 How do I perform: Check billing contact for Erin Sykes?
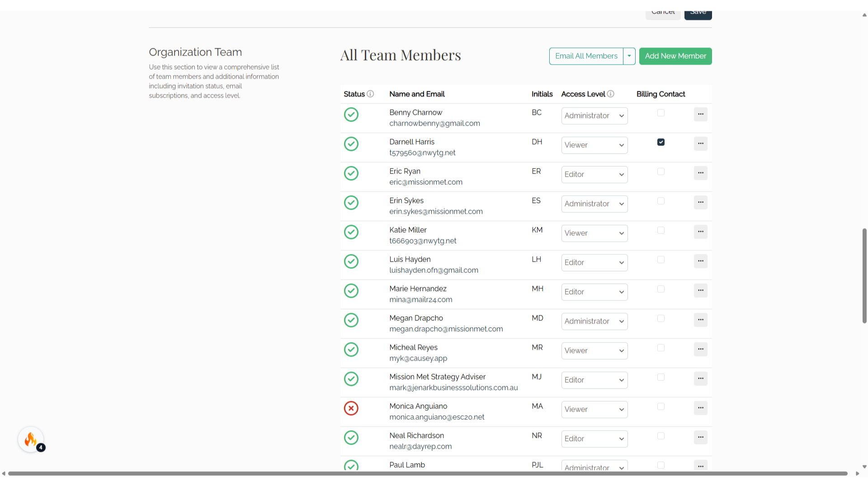pyautogui.click(x=661, y=201)
